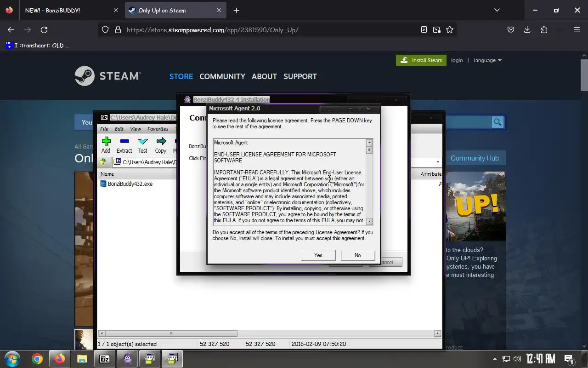The image size is (588, 368).
Task: Go to the Steam COMMUNITY tab
Action: click(x=222, y=76)
